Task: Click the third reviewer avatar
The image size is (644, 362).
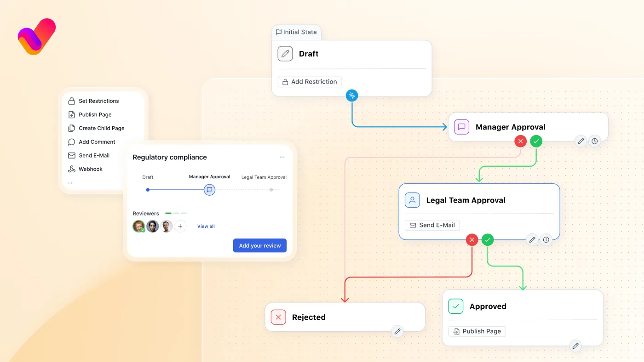Action: (x=167, y=226)
